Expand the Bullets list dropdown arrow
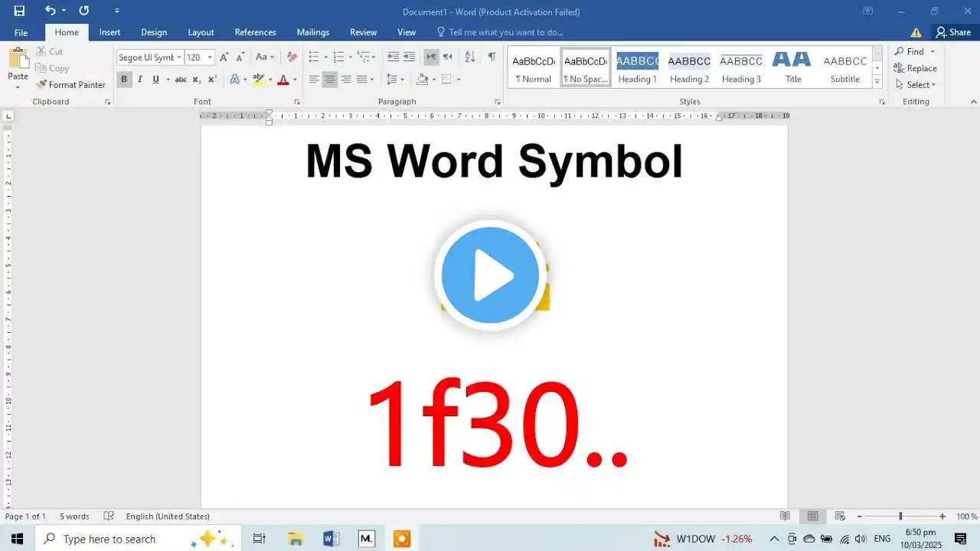 coord(326,57)
